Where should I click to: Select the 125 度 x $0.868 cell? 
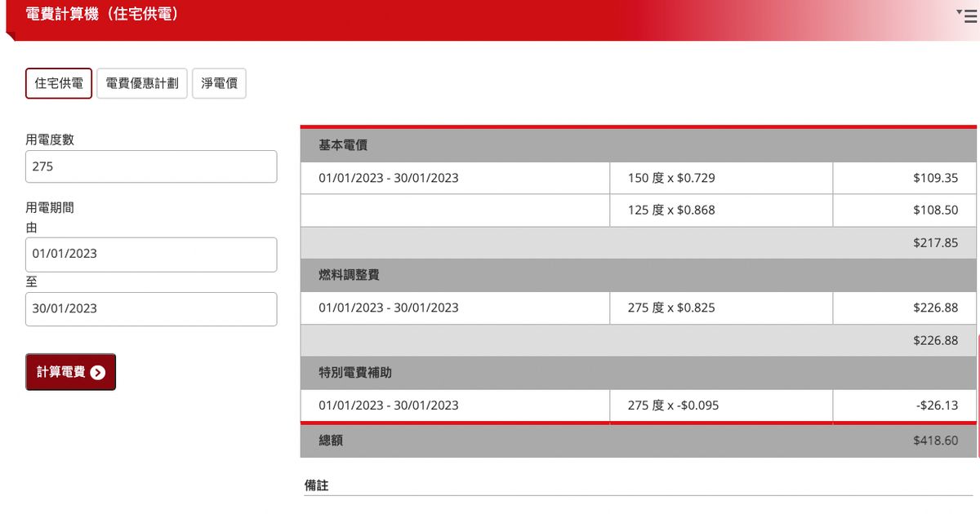tap(721, 210)
